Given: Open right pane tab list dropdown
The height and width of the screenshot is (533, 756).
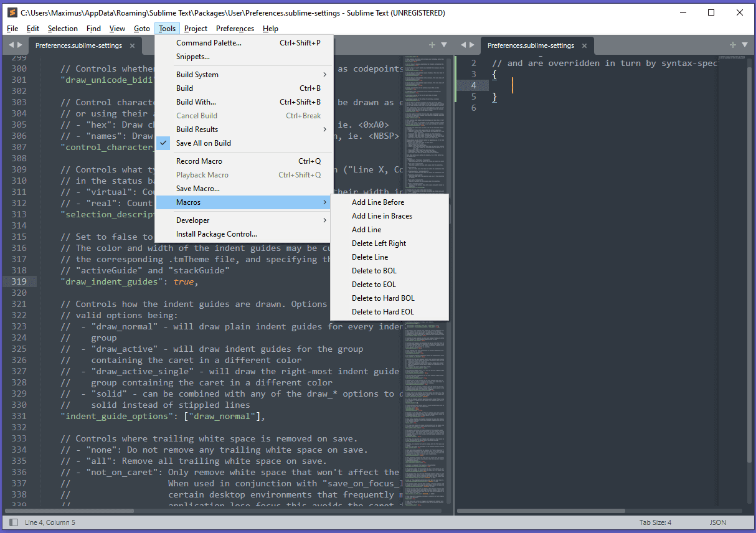Looking at the screenshot, I should coord(745,45).
